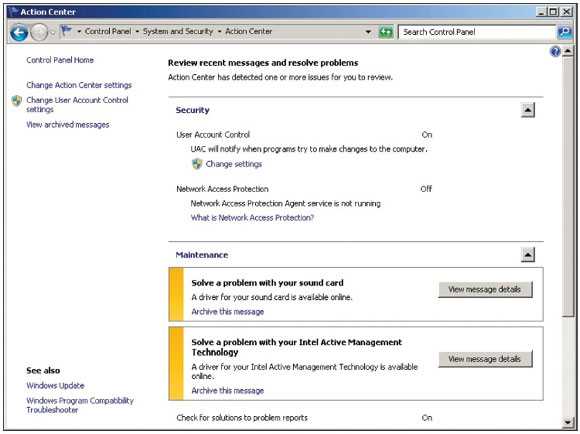580x434 pixels.
Task: Open Change Action Center settings link
Action: click(79, 85)
